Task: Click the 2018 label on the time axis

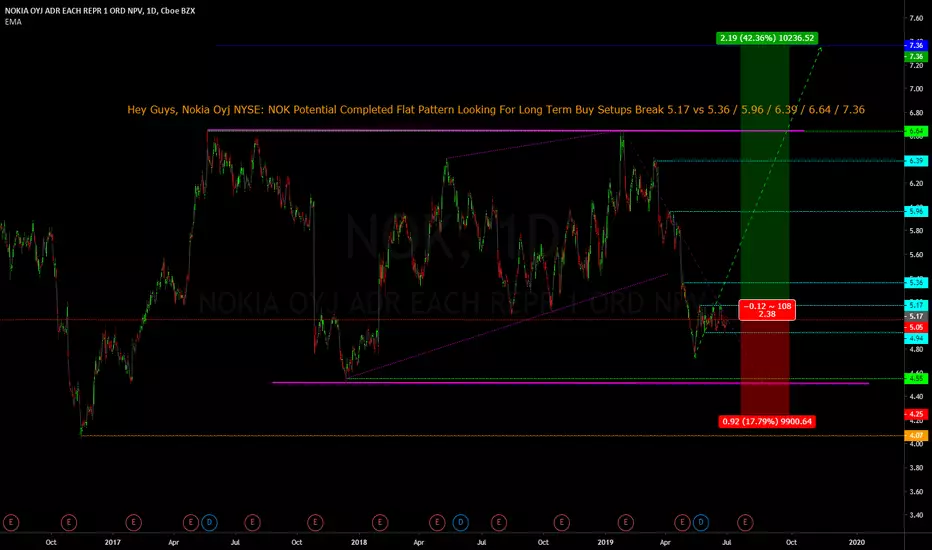Action: tap(359, 542)
